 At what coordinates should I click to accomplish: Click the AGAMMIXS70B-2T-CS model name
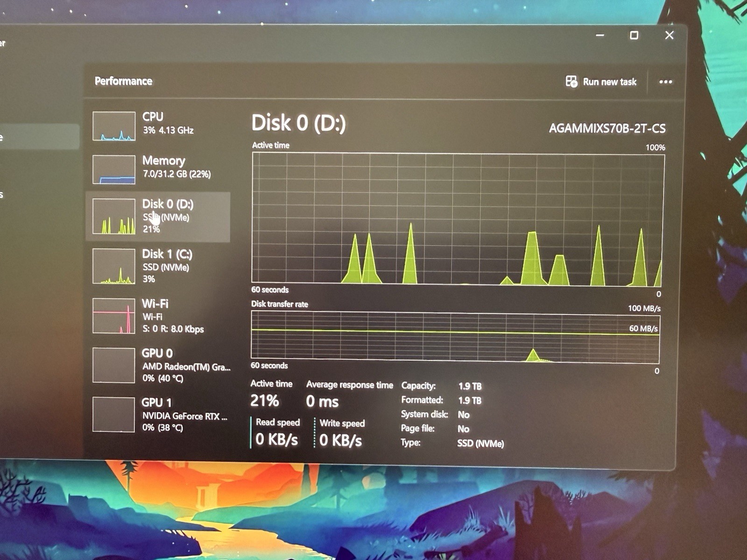(607, 128)
